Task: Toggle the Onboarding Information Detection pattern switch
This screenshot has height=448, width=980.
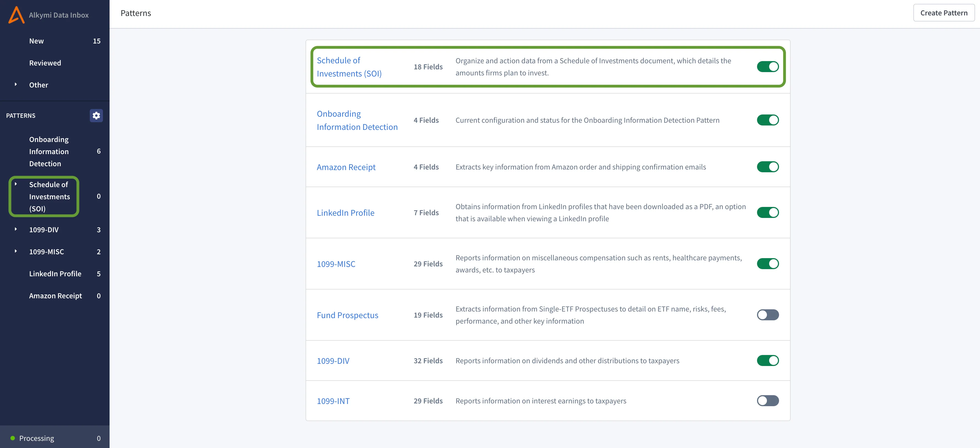Action: (x=768, y=120)
